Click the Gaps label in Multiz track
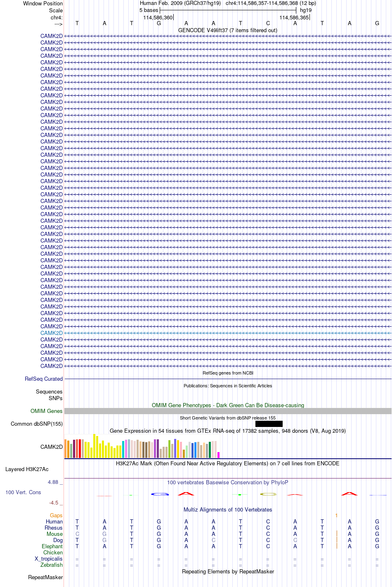Screen dimensions: 392x587 (x=56, y=515)
